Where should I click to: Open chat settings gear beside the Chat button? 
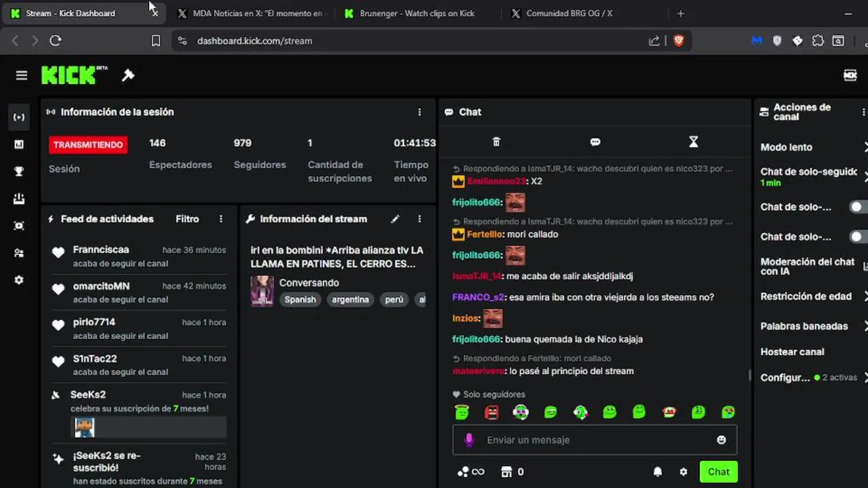[684, 472]
